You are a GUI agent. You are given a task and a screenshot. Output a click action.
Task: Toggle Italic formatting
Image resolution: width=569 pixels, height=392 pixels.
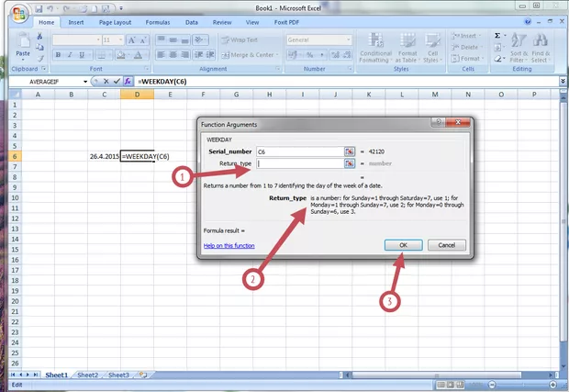coord(70,55)
